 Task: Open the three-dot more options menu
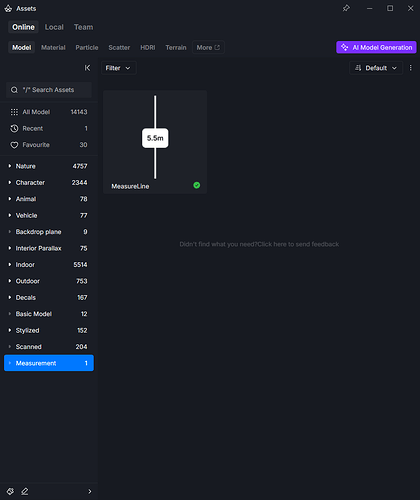pos(411,68)
